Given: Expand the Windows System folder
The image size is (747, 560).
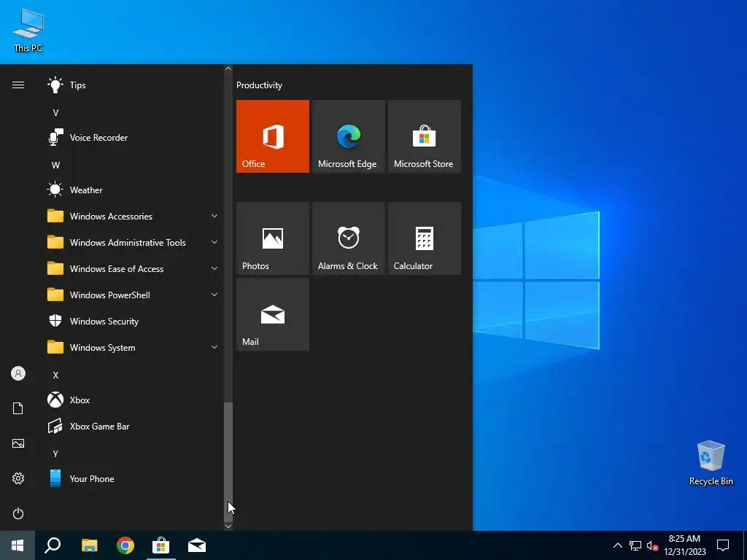Looking at the screenshot, I should (x=131, y=348).
